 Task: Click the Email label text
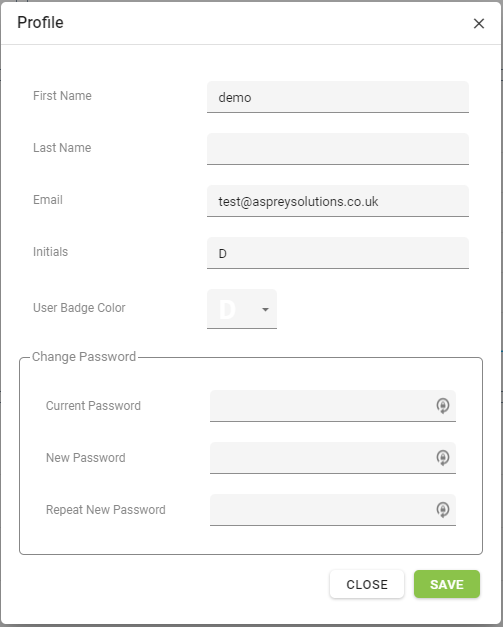(x=48, y=200)
